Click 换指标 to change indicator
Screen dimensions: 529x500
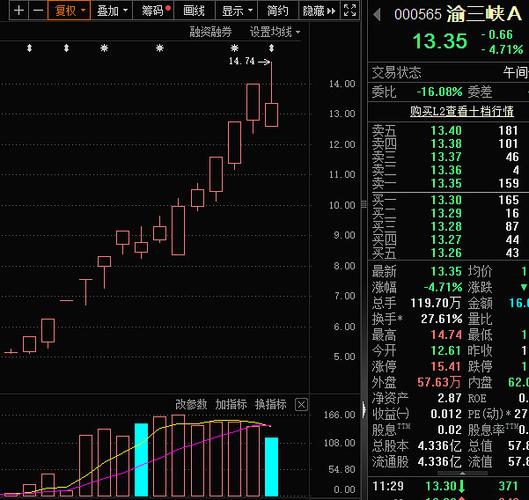[271, 404]
